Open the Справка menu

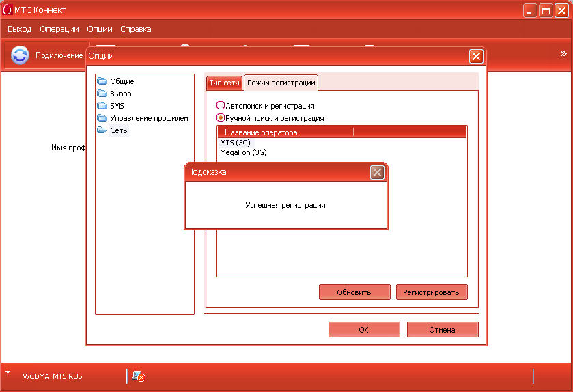[x=136, y=29]
